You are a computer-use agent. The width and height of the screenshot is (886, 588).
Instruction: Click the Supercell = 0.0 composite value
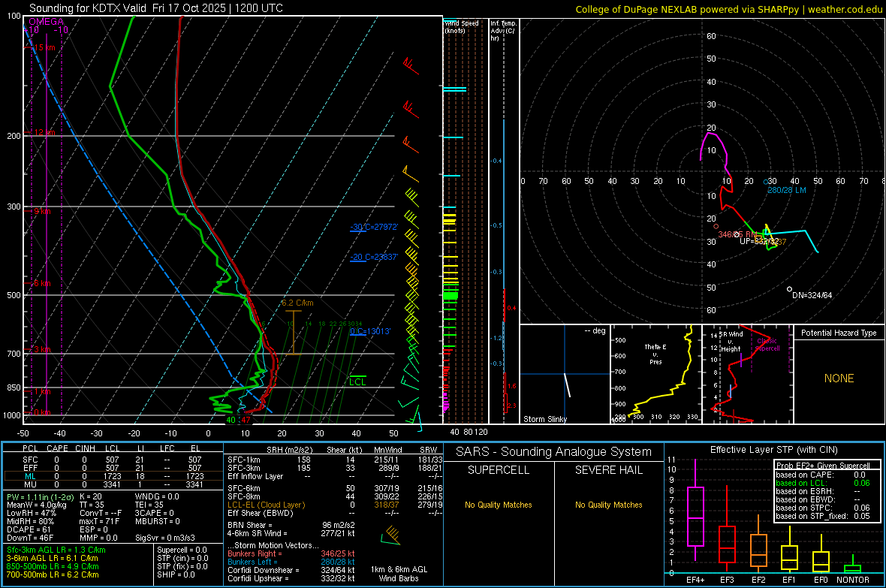click(182, 550)
